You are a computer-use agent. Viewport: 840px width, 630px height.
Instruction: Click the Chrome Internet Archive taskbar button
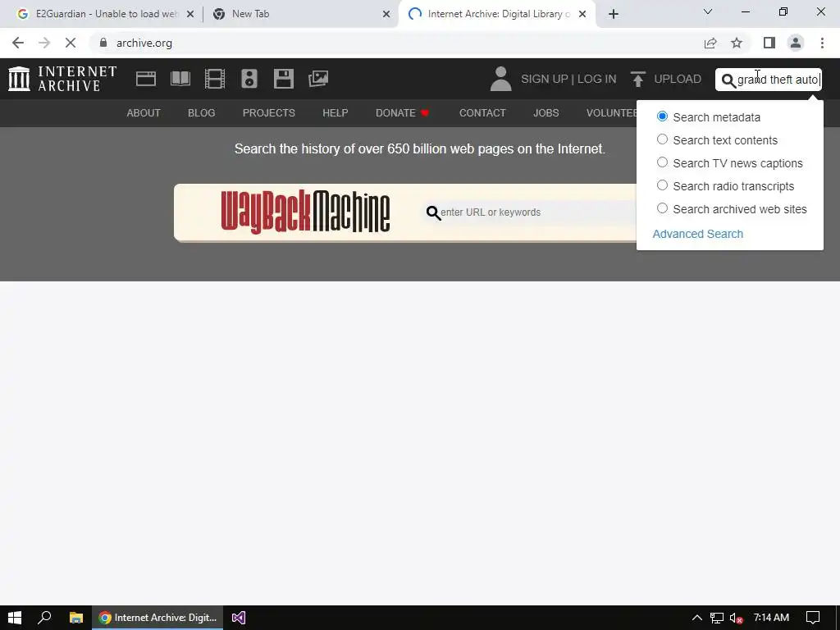coord(158,618)
